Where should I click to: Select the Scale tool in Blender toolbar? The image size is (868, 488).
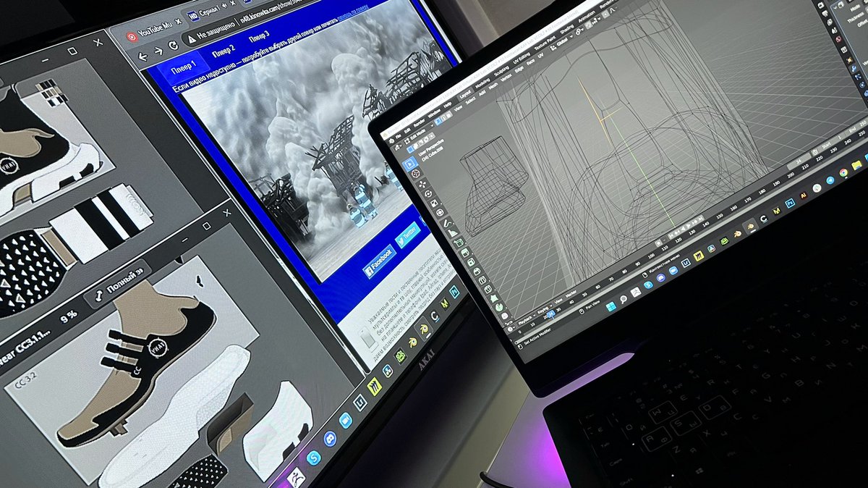click(x=434, y=203)
